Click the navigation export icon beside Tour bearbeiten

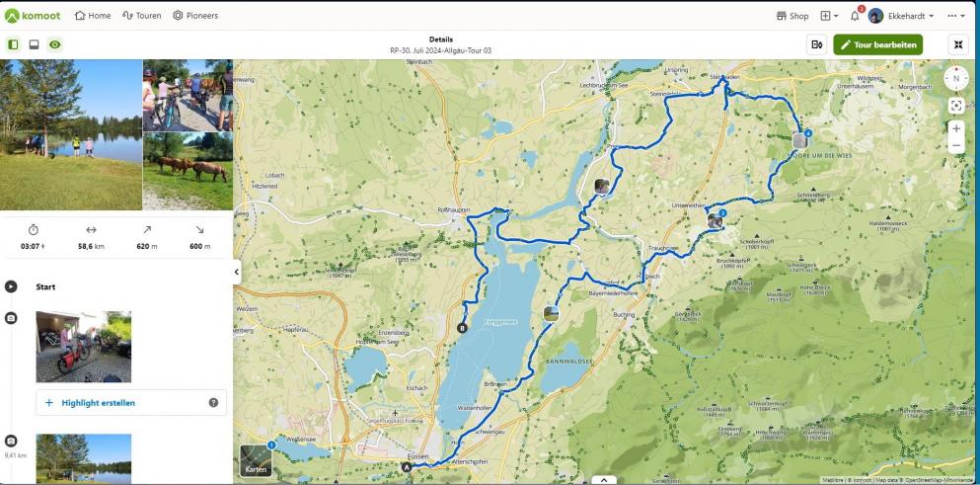click(x=816, y=44)
